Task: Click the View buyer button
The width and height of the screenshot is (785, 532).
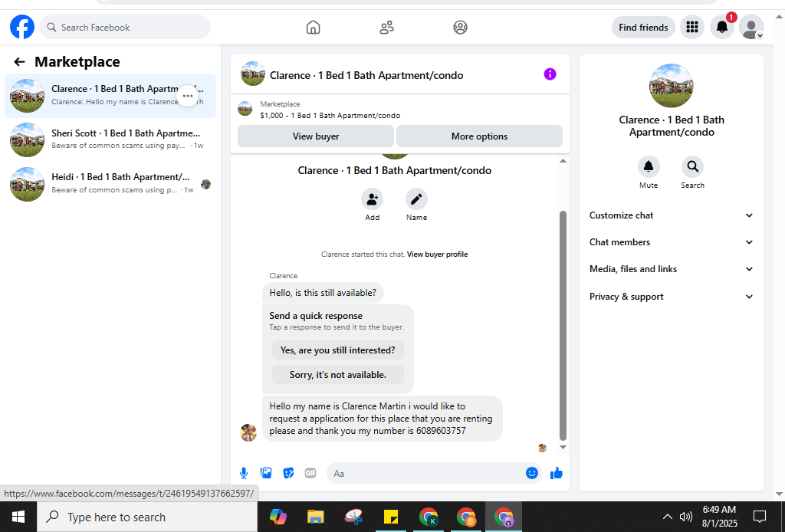Action: pos(315,136)
